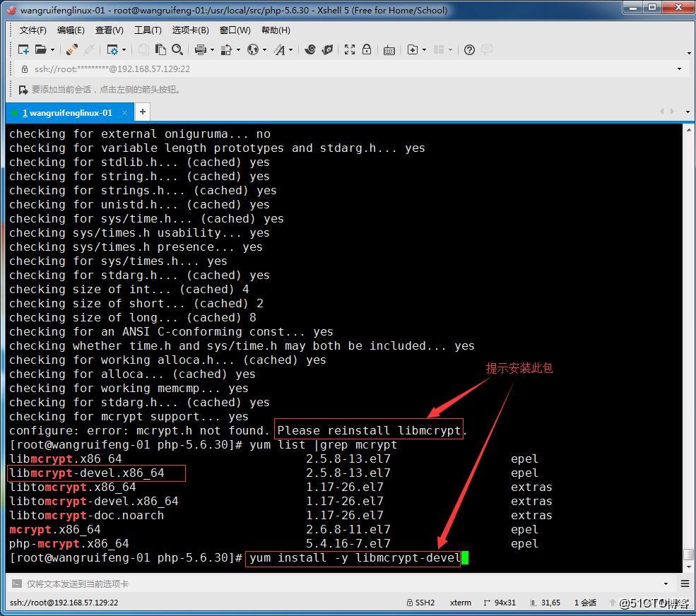Close the wangruifenglinux-01 tab
The width and height of the screenshot is (696, 616).
pyautogui.click(x=125, y=113)
